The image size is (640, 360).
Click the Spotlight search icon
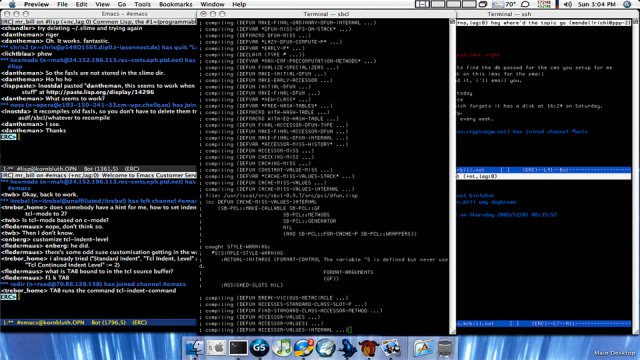[x=627, y=4]
